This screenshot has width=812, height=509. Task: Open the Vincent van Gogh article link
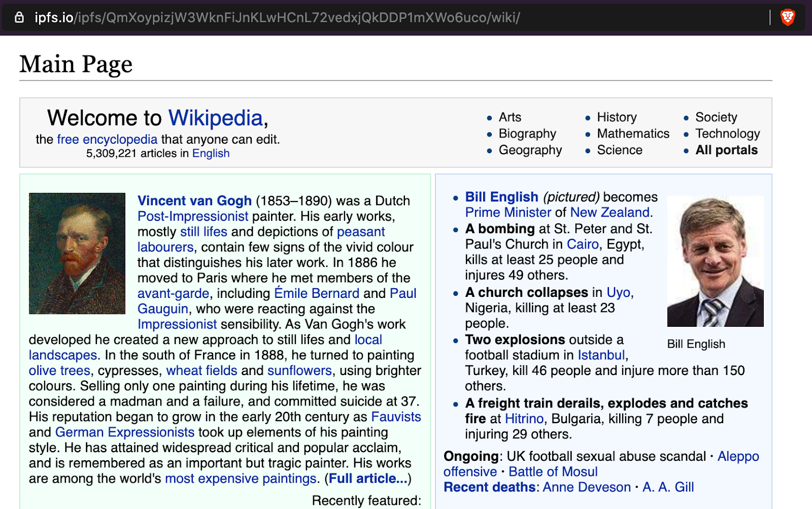(x=194, y=201)
